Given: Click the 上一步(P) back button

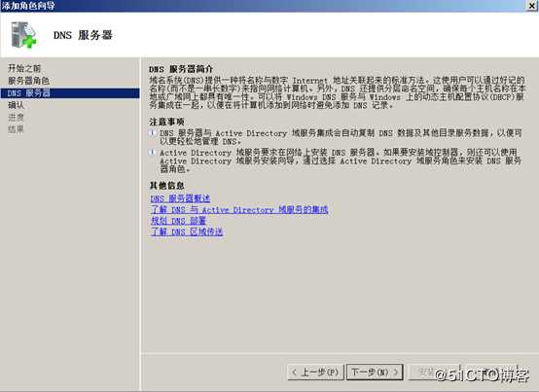Looking at the screenshot, I should (315, 373).
